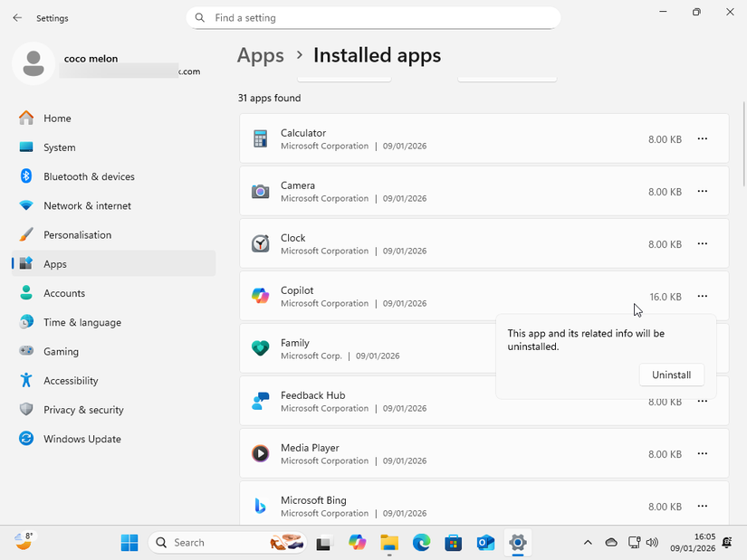747x560 pixels.
Task: Open More options for Clock
Action: pyautogui.click(x=703, y=243)
